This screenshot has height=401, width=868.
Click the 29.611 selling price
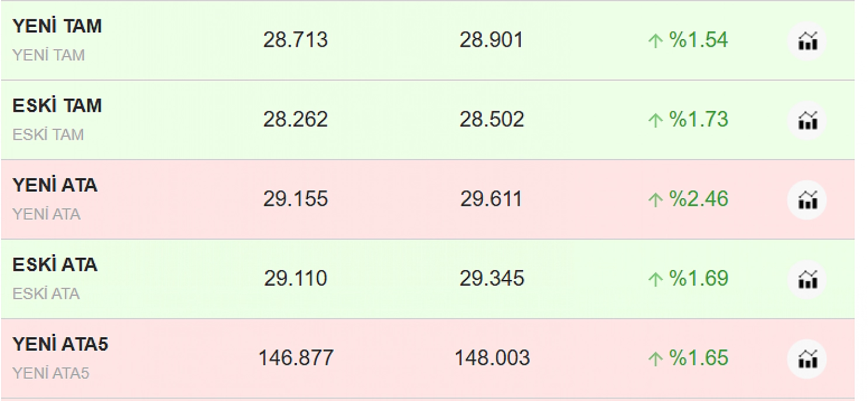[x=491, y=199]
